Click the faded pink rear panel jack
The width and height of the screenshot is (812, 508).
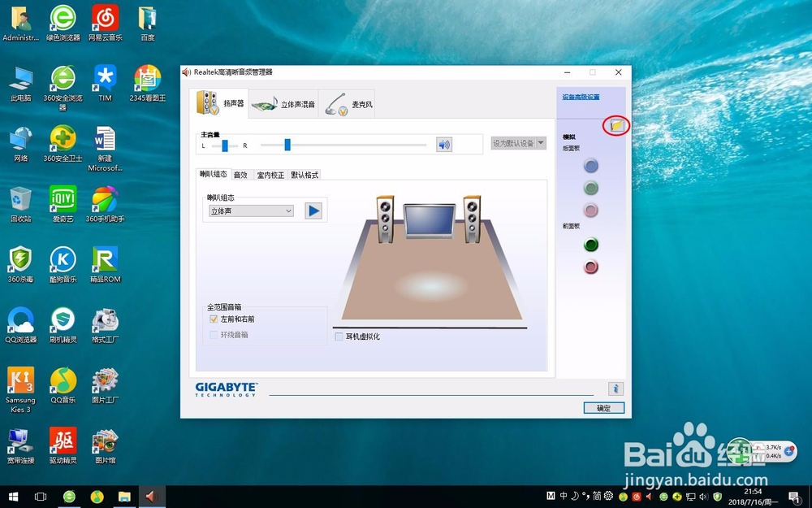tap(591, 210)
